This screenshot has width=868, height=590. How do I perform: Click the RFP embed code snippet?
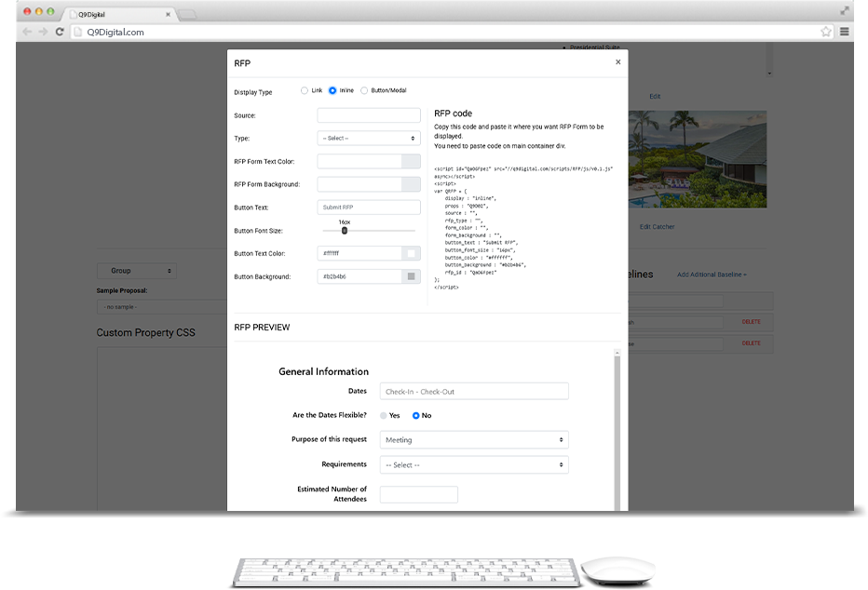[x=523, y=228]
